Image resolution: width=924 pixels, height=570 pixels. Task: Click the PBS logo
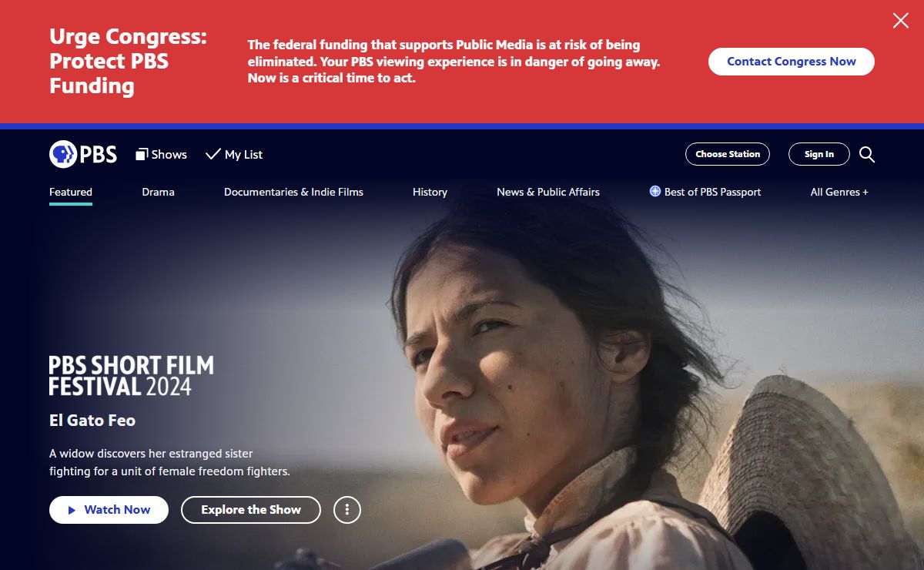[83, 154]
